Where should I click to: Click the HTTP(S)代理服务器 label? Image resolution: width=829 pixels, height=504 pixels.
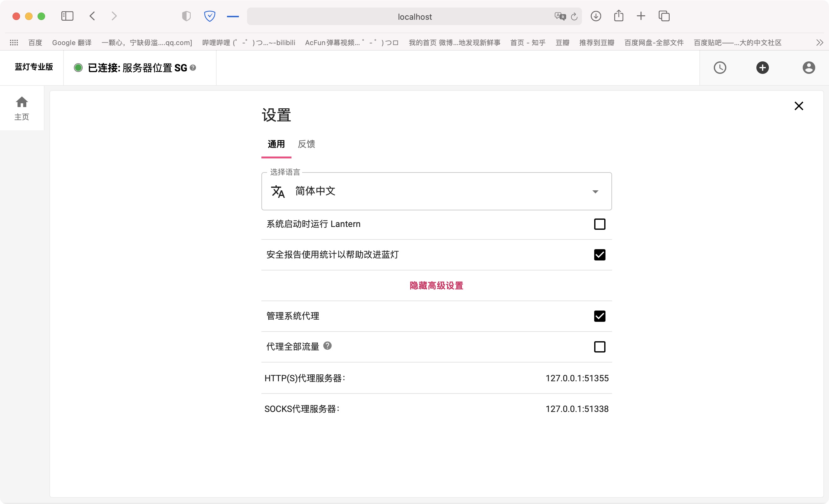point(305,378)
